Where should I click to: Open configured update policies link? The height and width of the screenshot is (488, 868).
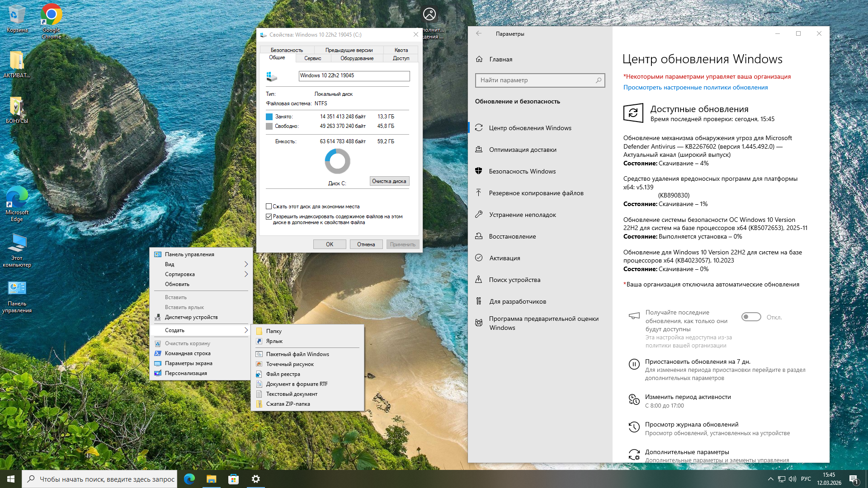pos(695,88)
